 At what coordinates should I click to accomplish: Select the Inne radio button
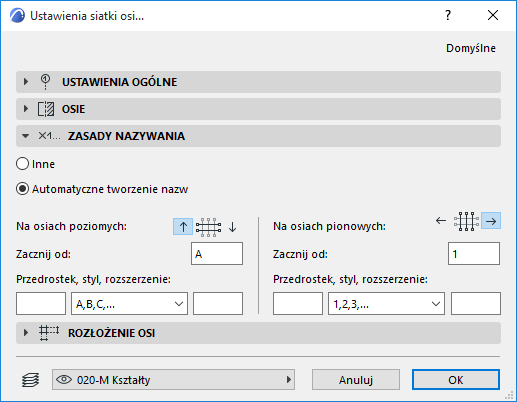pos(22,164)
